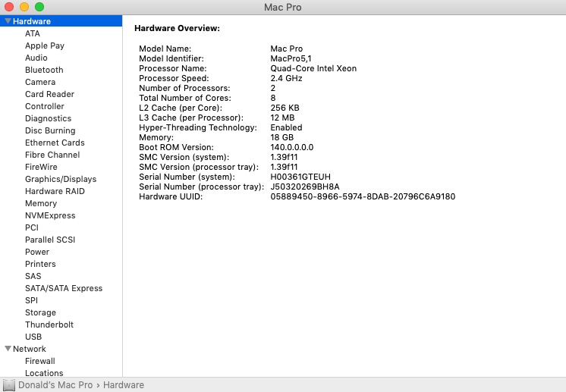566x392 pixels.
Task: Open the Card Reader section
Action: (x=49, y=94)
